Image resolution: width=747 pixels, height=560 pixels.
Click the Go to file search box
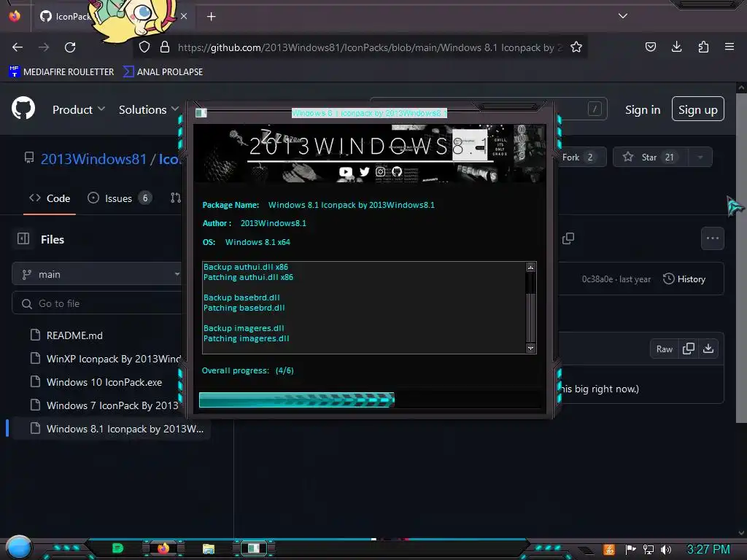pyautogui.click(x=98, y=303)
